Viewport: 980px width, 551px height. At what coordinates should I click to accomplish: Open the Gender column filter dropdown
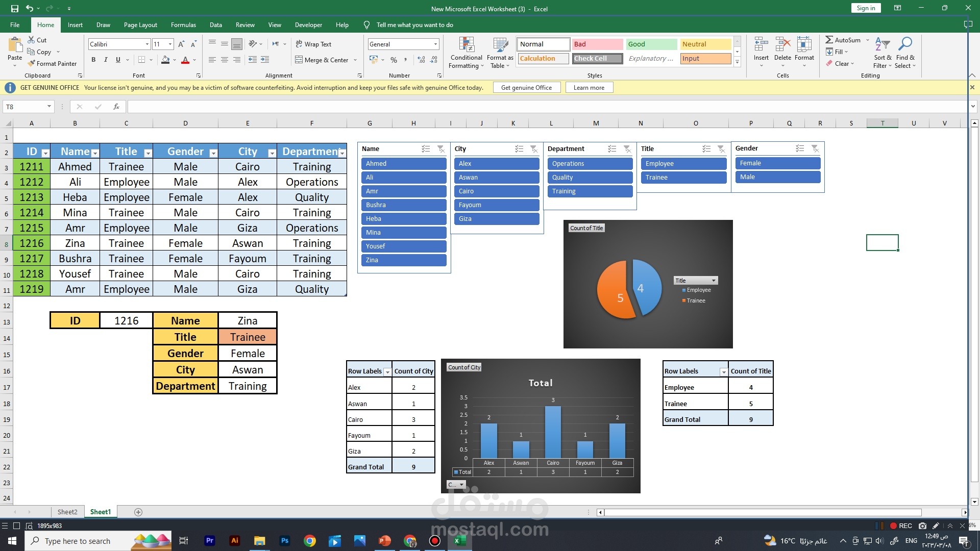pos(213,153)
